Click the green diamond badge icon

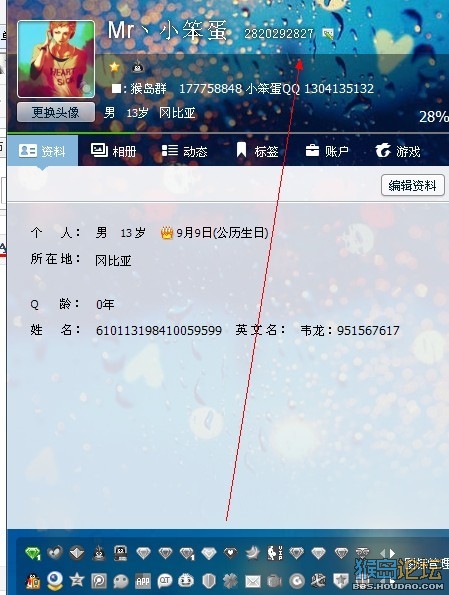click(x=33, y=553)
